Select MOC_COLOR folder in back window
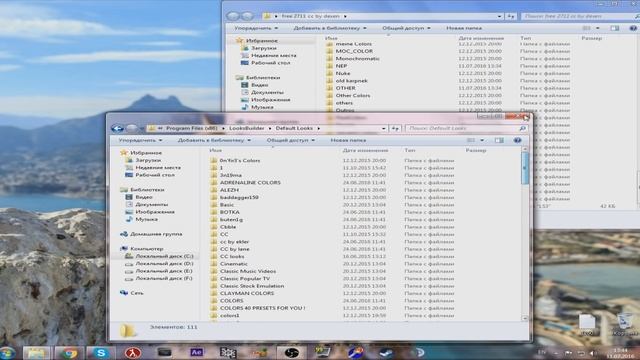 pos(354,51)
